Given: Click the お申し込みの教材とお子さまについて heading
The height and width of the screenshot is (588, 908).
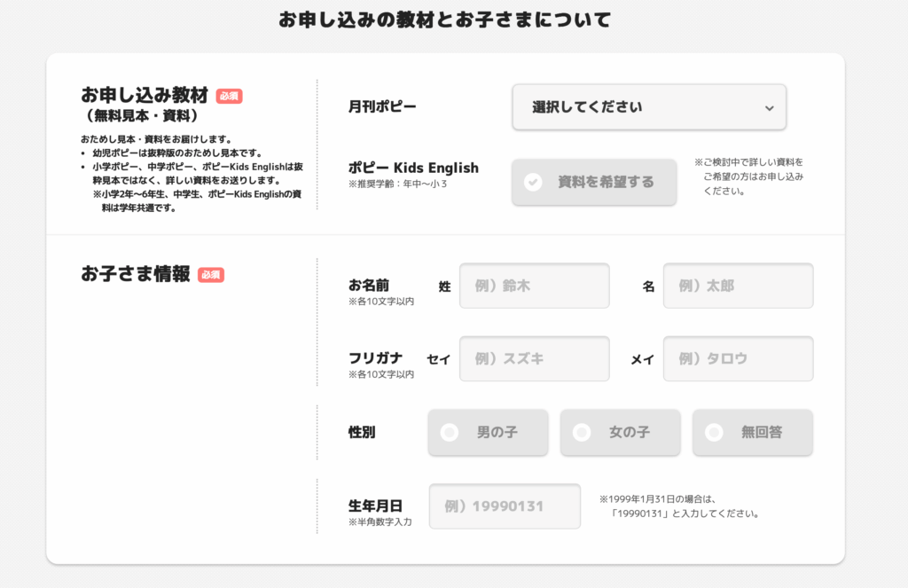Looking at the screenshot, I should [445, 20].
